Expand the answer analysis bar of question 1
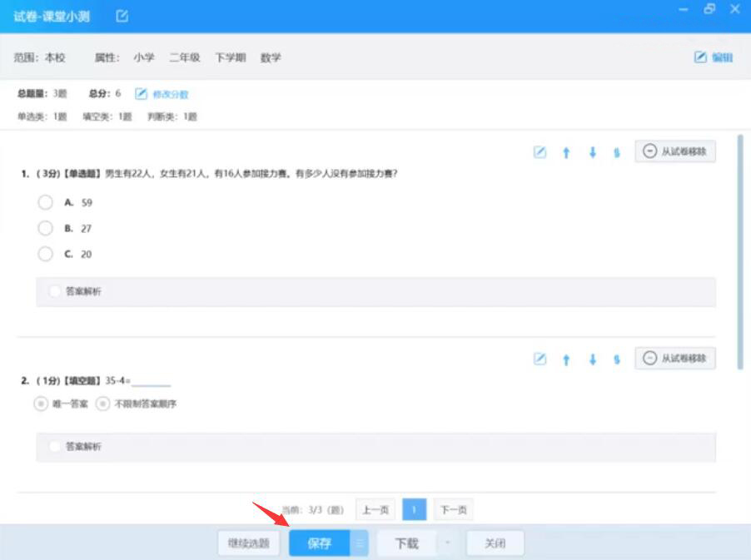Viewport: 751px width, 560px height. [x=376, y=291]
